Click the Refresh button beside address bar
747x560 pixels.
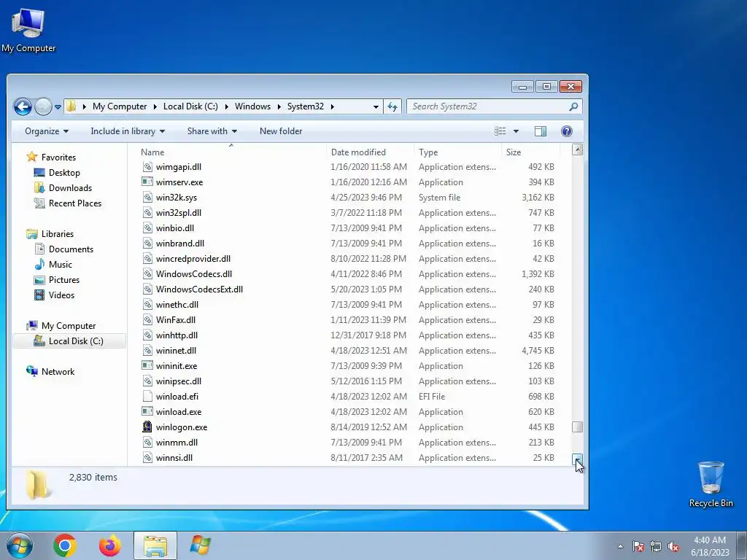click(392, 106)
